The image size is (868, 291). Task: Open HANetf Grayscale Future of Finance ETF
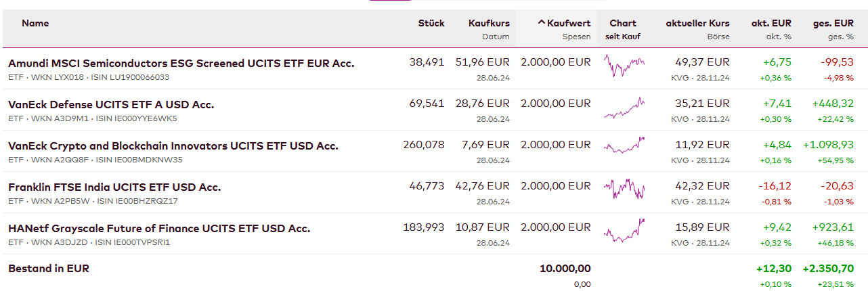tap(159, 228)
